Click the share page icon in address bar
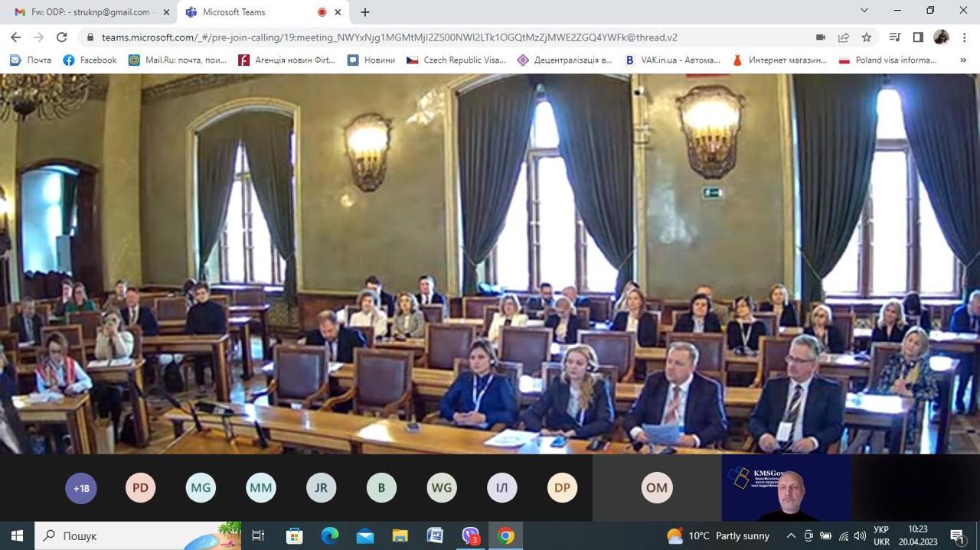The image size is (980, 550). (844, 37)
